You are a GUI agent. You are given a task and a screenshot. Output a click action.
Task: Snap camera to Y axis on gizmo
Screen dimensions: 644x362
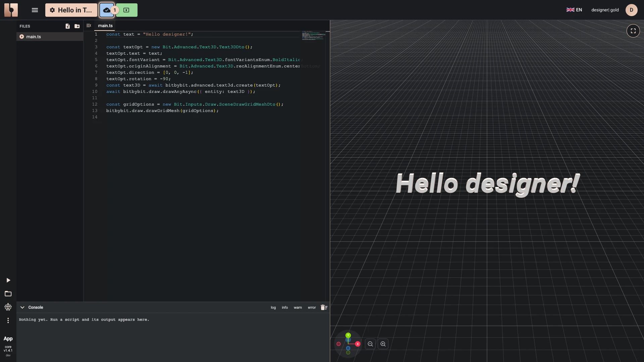tap(348, 335)
